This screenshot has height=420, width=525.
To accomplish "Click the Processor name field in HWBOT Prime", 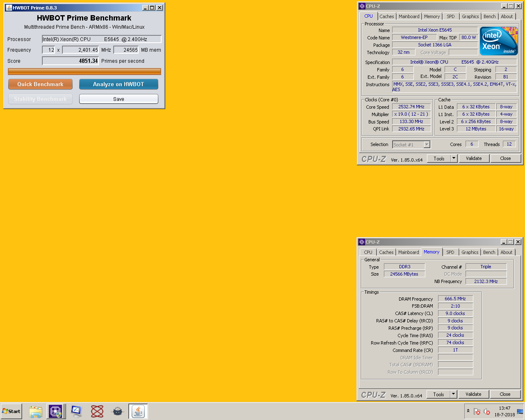I will pyautogui.click(x=102, y=39).
